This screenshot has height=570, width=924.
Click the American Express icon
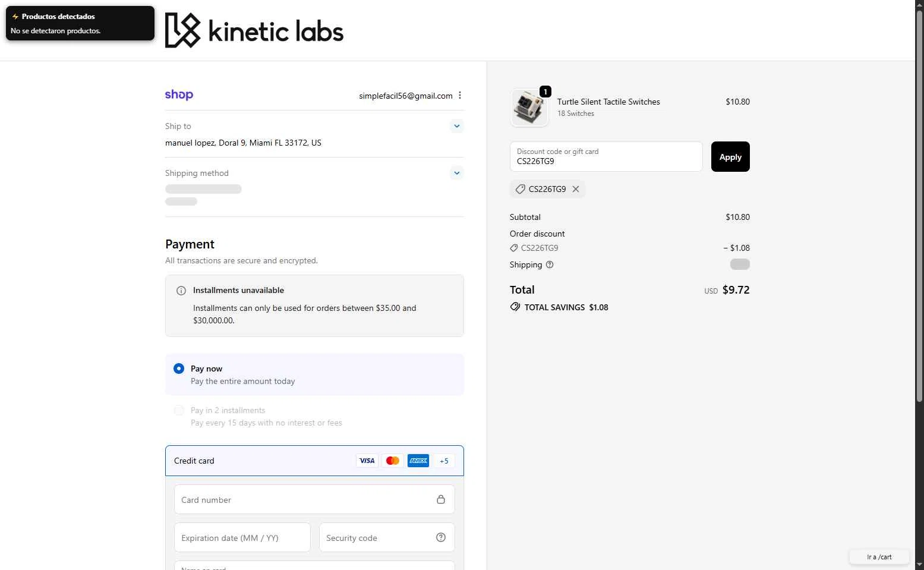point(418,461)
